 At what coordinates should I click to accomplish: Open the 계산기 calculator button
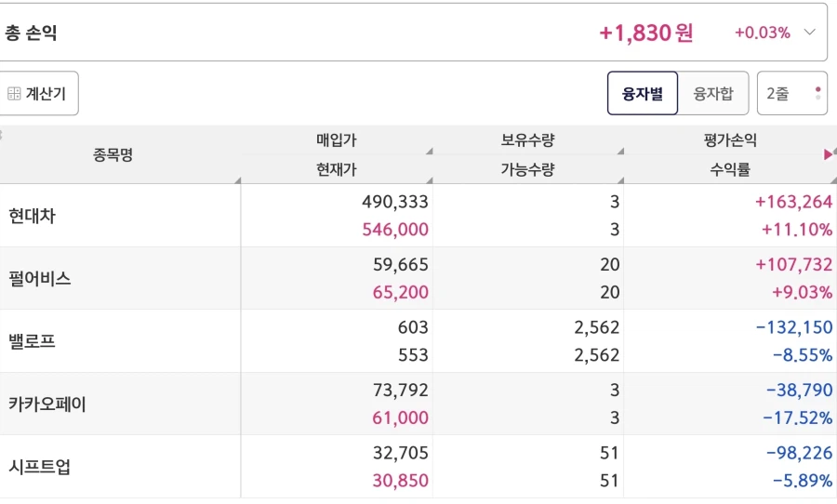37,93
